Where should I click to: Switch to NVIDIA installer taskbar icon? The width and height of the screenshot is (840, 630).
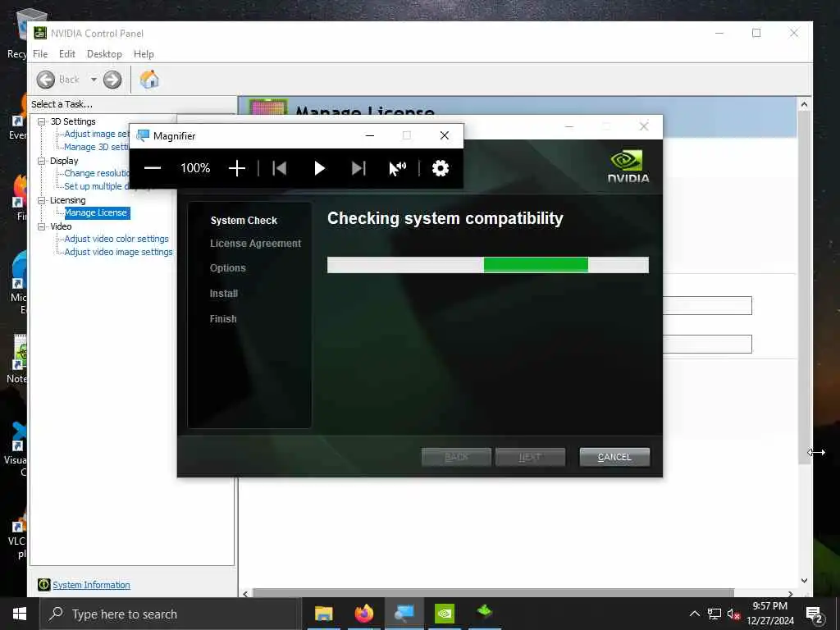(x=484, y=614)
